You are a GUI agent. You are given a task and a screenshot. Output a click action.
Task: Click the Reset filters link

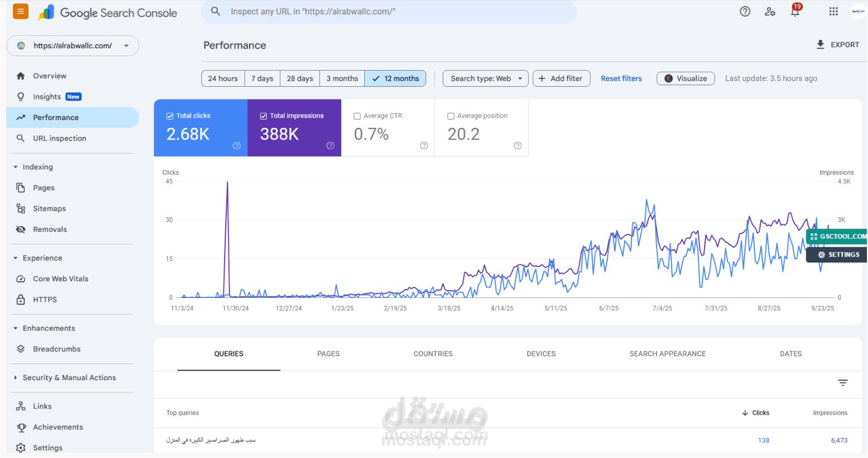click(x=621, y=78)
